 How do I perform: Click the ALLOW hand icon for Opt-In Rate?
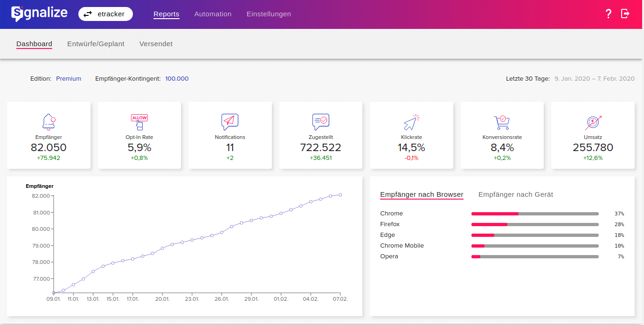point(139,122)
